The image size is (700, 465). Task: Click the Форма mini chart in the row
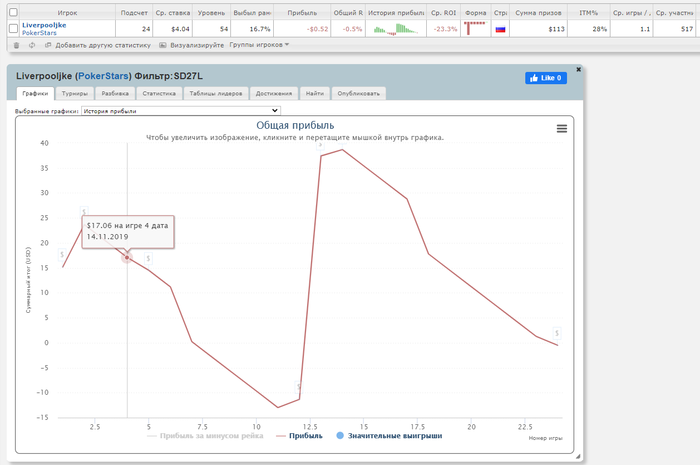tap(474, 28)
